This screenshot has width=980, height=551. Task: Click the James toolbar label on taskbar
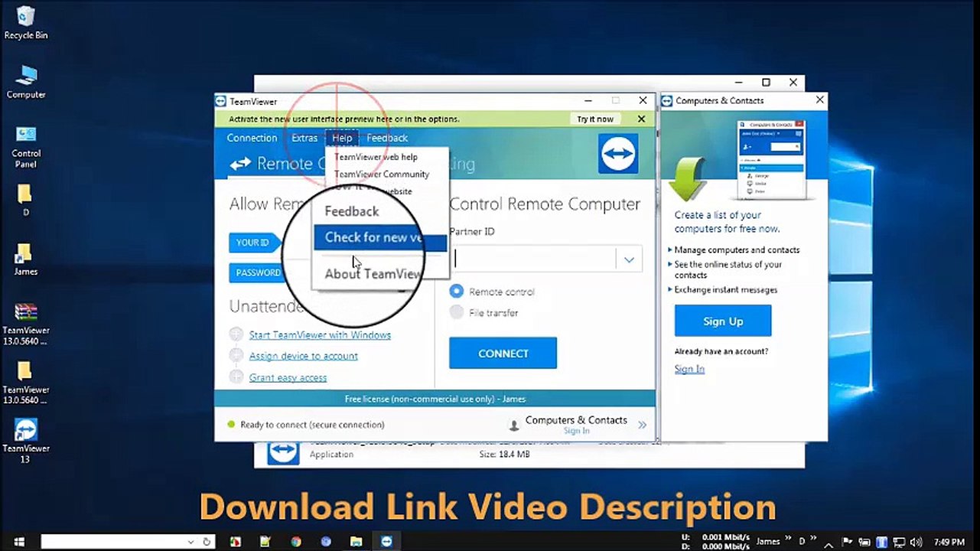(x=768, y=541)
